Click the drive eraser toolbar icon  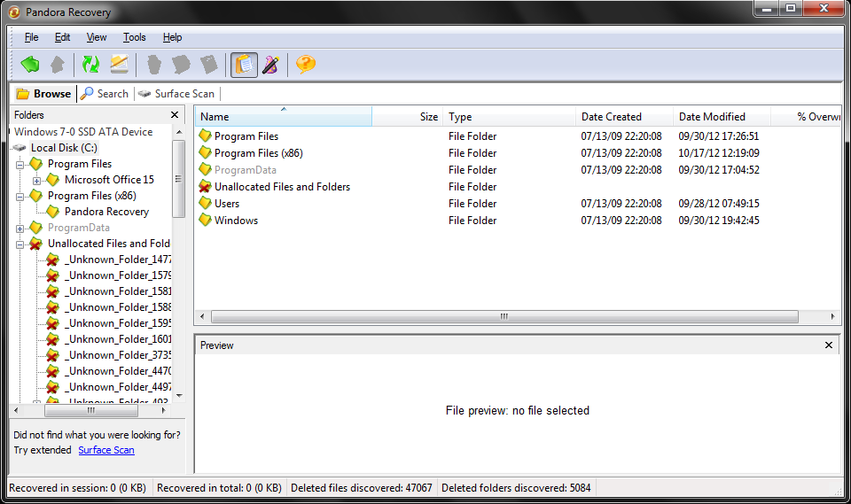[120, 65]
